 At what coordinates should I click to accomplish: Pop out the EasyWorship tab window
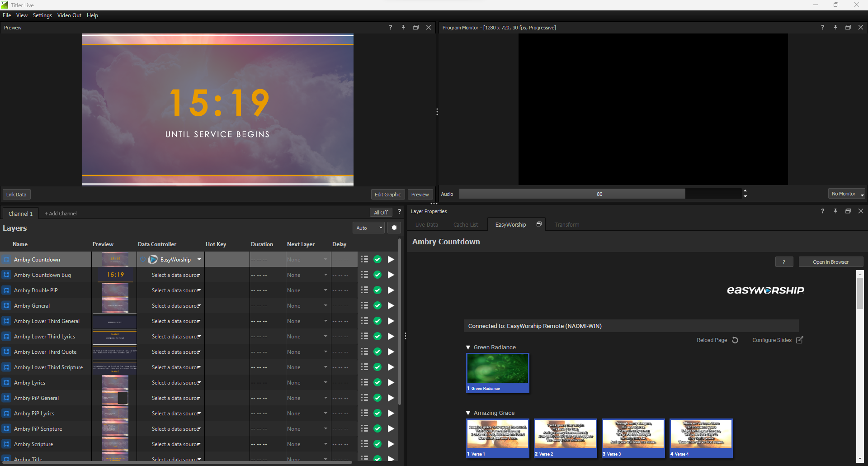click(539, 224)
